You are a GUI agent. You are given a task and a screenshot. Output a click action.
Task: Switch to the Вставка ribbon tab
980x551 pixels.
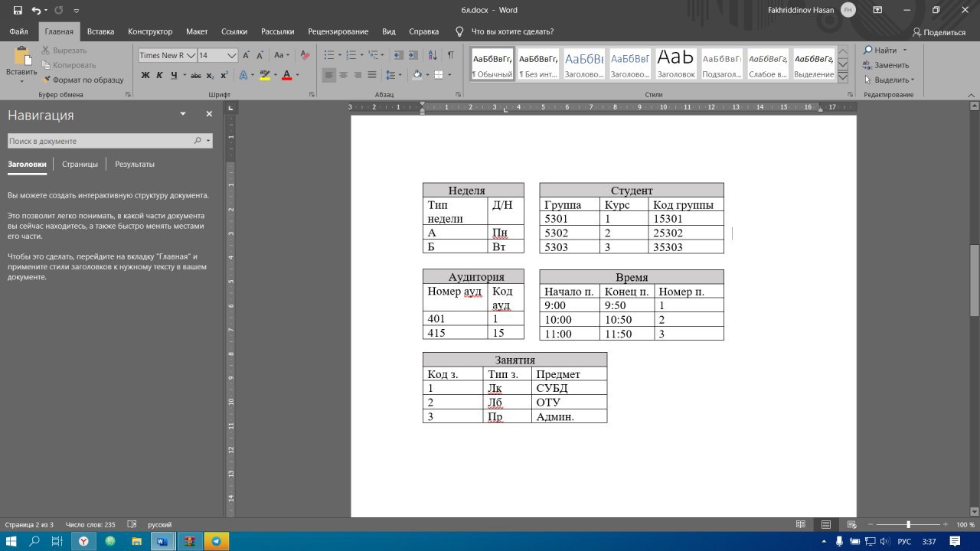100,31
